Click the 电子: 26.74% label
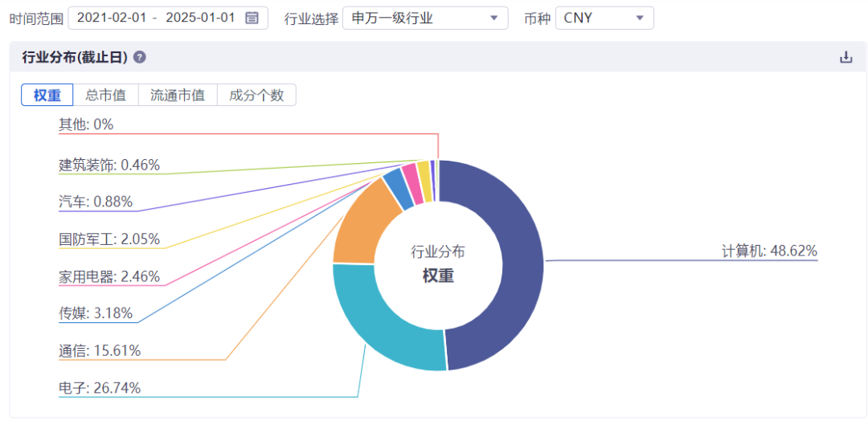 (x=100, y=387)
